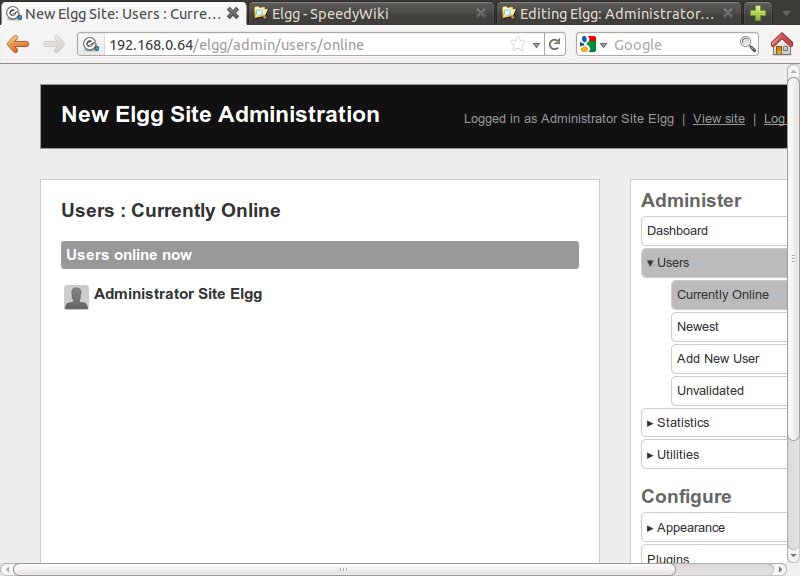Screen dimensions: 800x576
Task: Open the address bar history dropdown arrow
Action: click(x=536, y=45)
